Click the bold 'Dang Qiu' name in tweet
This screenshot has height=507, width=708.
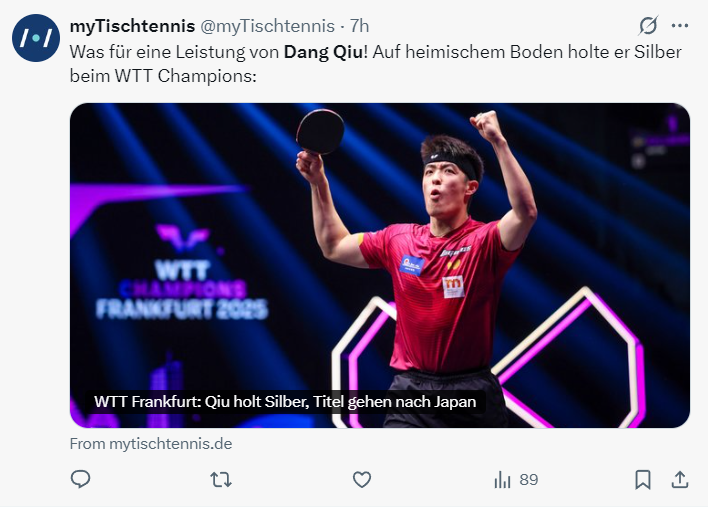click(316, 52)
